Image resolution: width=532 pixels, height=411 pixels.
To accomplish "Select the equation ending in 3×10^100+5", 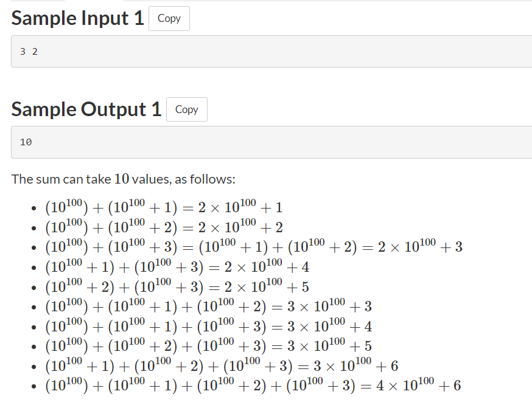I will (x=209, y=345).
